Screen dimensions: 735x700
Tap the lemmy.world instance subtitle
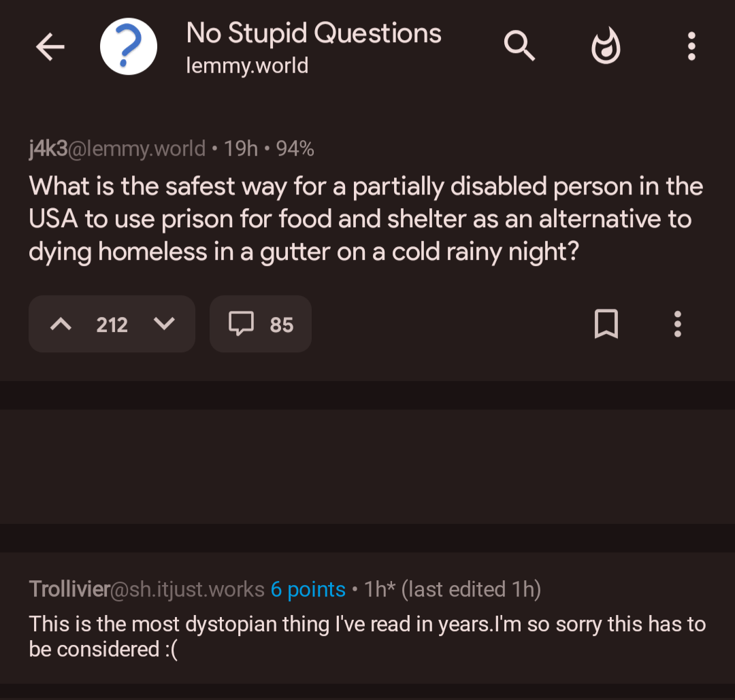(x=248, y=66)
